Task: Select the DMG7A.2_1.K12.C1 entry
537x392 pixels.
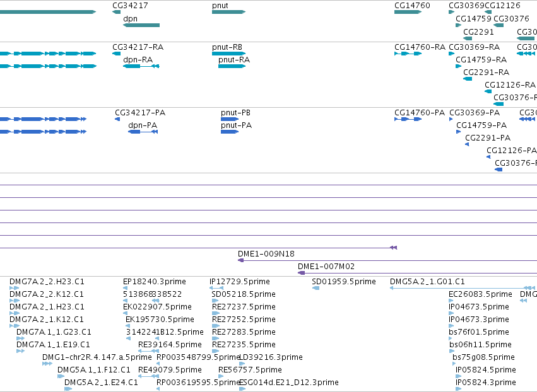Action: click(x=15, y=326)
